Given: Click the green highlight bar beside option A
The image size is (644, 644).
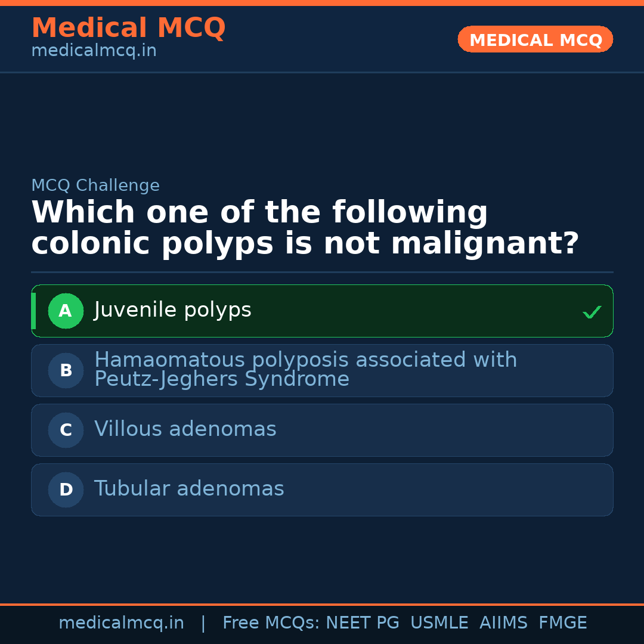Looking at the screenshot, I should click(x=33, y=311).
